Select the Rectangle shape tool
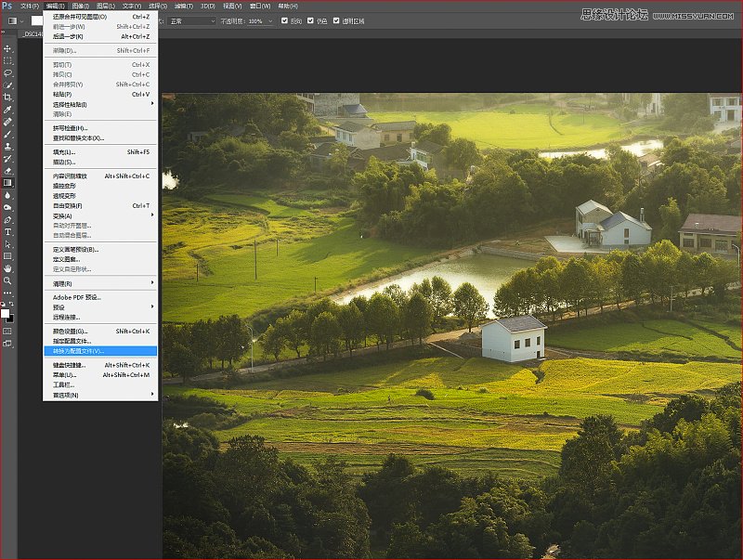Screen dimensions: 743x560 (x=7, y=256)
